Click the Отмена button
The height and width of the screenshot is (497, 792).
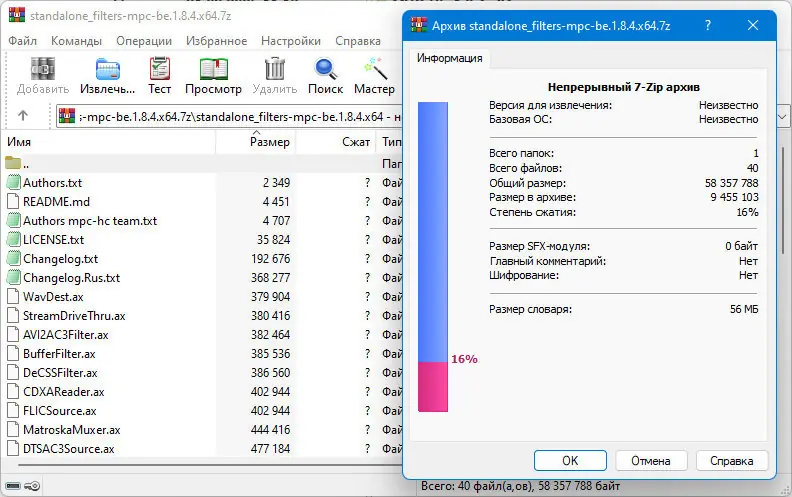[651, 461]
